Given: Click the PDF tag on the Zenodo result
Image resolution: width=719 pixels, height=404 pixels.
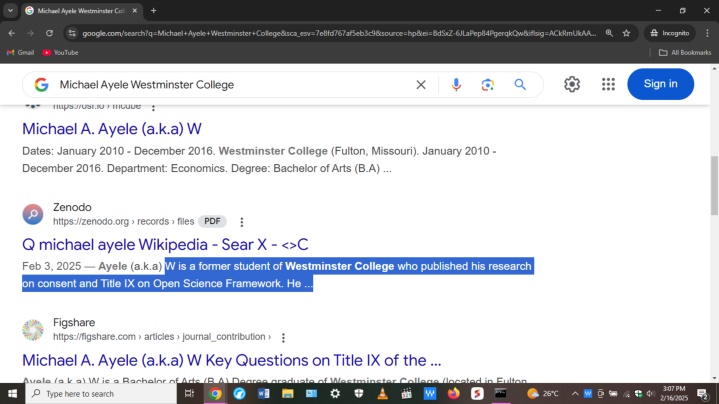Looking at the screenshot, I should pos(212,221).
